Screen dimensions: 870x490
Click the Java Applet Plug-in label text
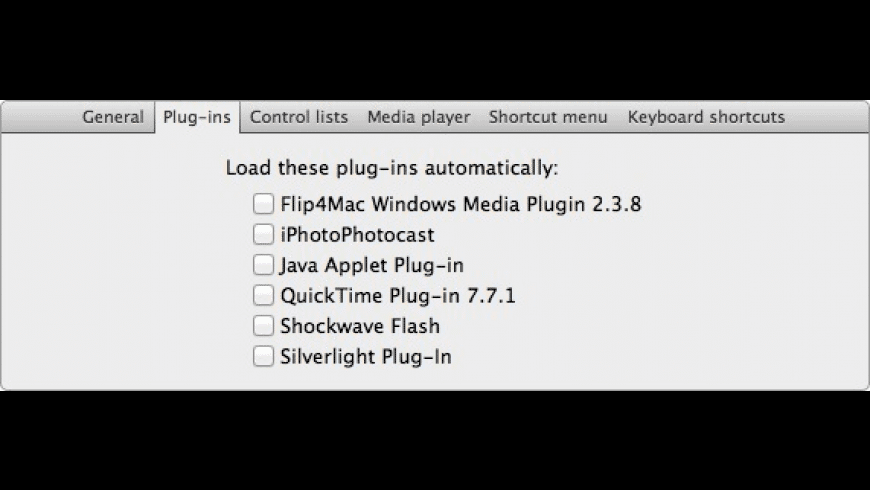point(372,265)
